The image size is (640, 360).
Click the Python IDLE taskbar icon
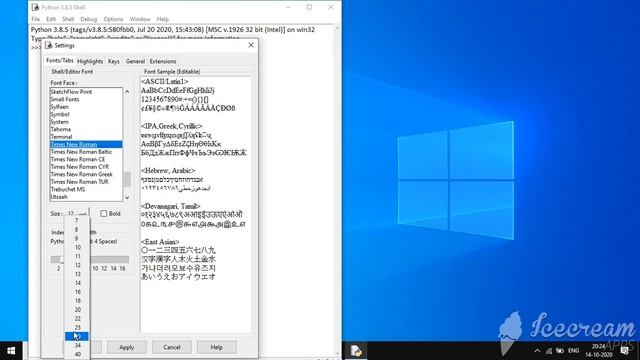pos(356,351)
